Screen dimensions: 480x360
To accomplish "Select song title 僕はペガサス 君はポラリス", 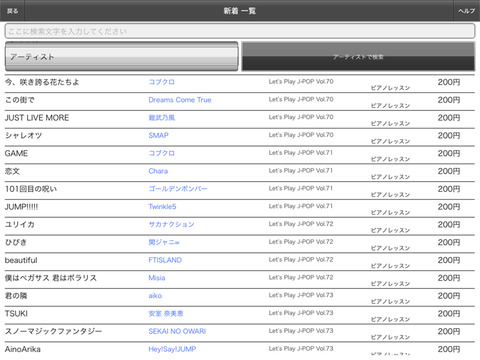I will point(51,278).
